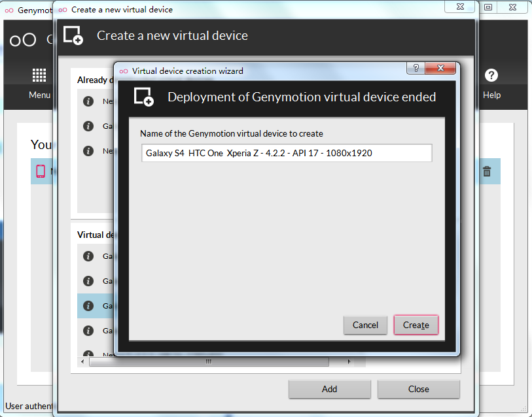Click the second info icon under Virtual devices
Screen dimensions: 532x417
coord(88,281)
